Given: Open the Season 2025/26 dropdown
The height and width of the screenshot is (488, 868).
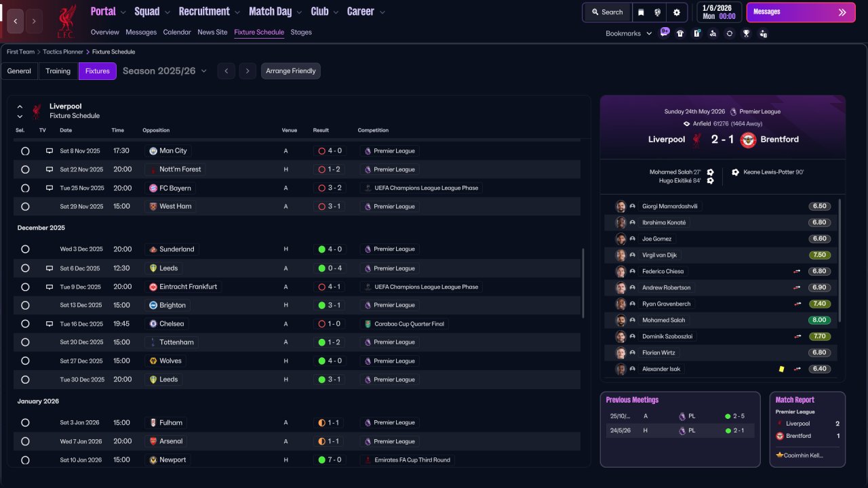Looking at the screenshot, I should coord(165,71).
